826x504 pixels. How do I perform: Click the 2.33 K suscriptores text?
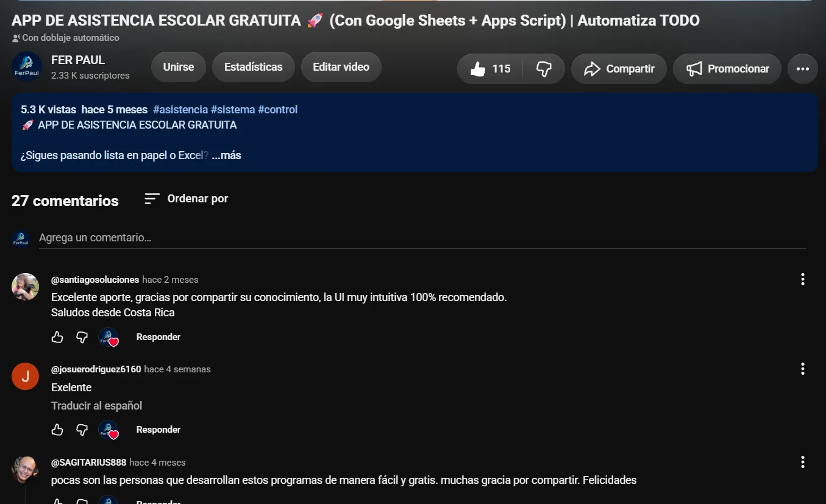point(90,76)
